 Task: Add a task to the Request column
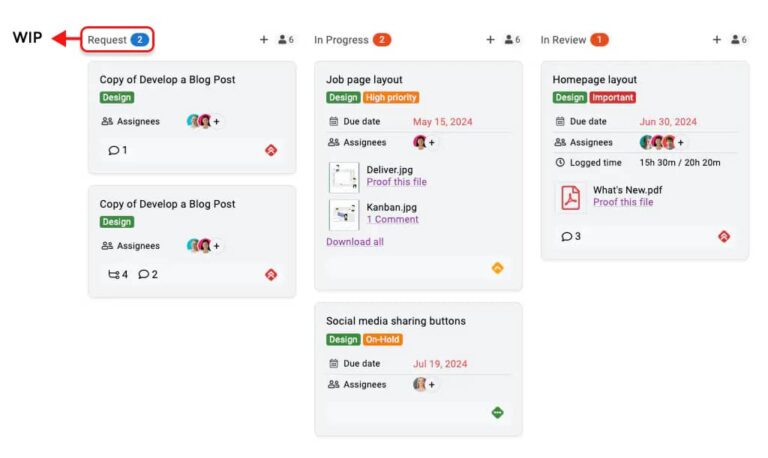(x=264, y=40)
